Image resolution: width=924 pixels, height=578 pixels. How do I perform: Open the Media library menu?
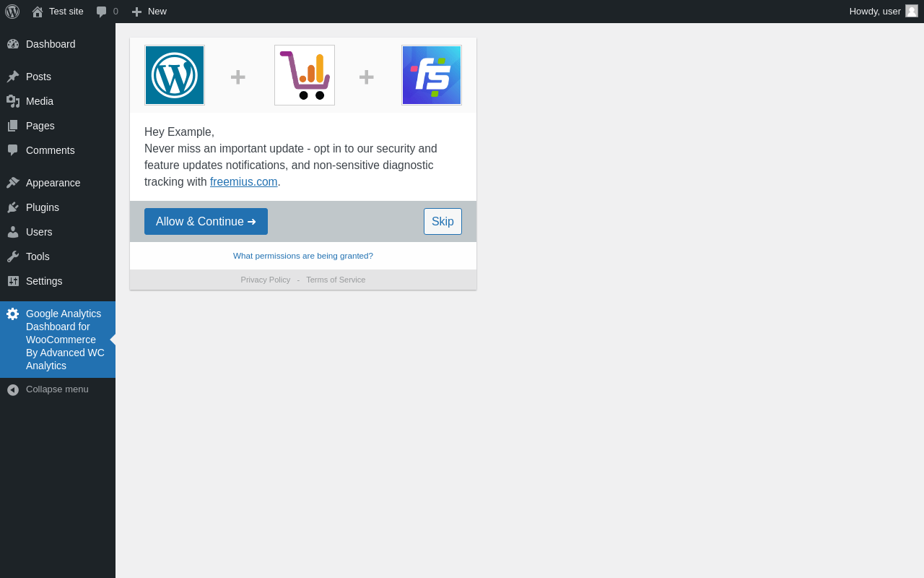click(x=58, y=101)
